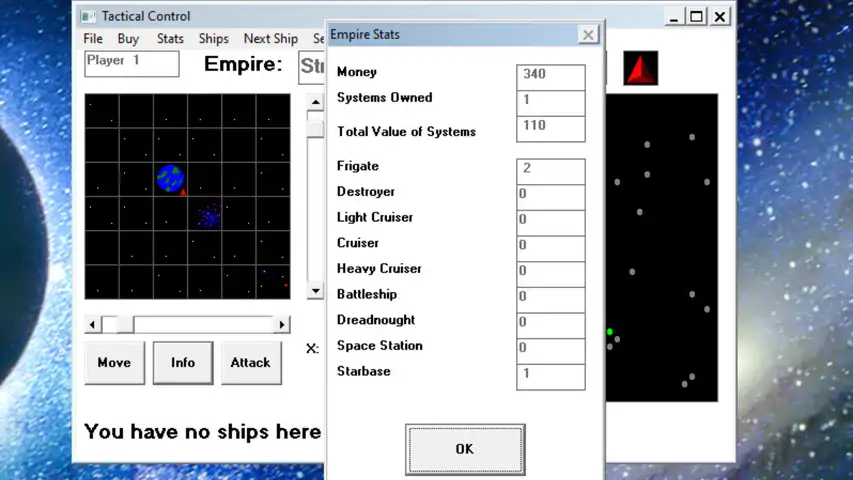Click the Money value field
Image resolution: width=853 pixels, height=480 pixels.
(552, 76)
